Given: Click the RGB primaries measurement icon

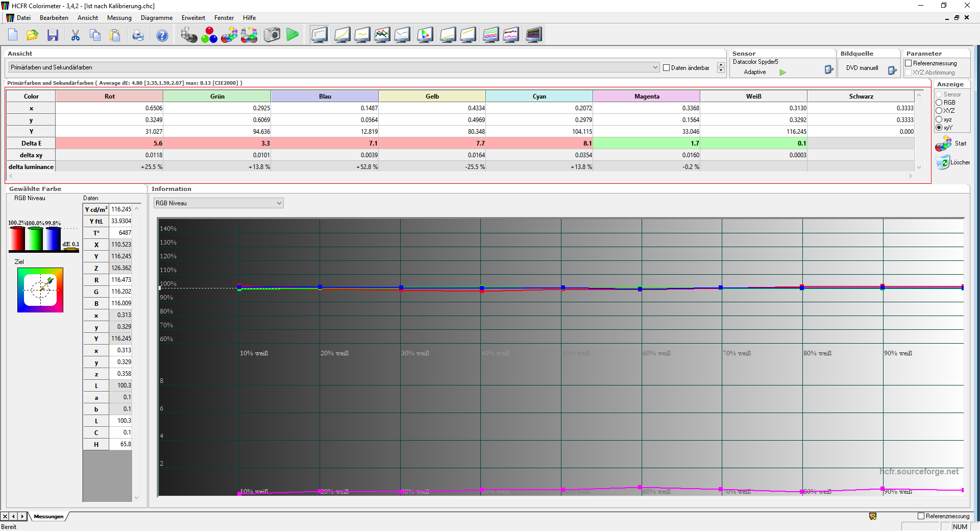Looking at the screenshot, I should (x=209, y=35).
